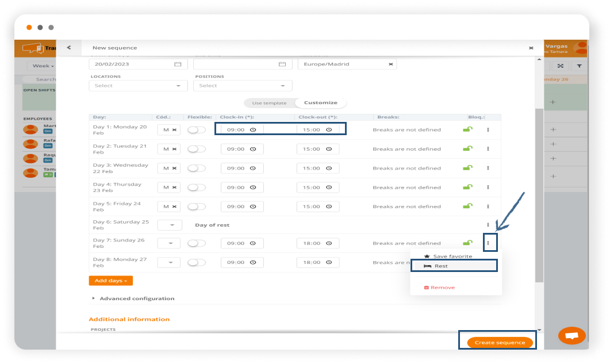Open the orange chat support bubble
610x364 pixels.
(x=571, y=336)
